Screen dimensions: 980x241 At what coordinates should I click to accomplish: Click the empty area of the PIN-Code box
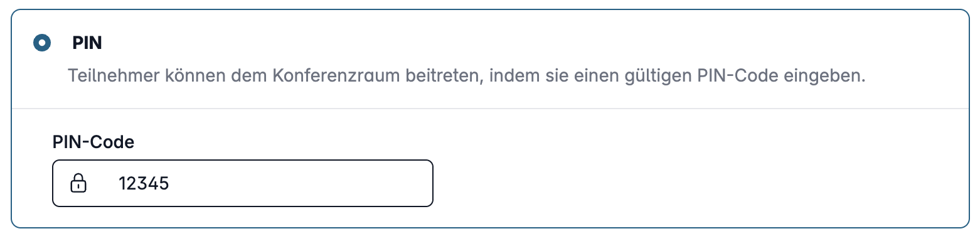click(301, 184)
